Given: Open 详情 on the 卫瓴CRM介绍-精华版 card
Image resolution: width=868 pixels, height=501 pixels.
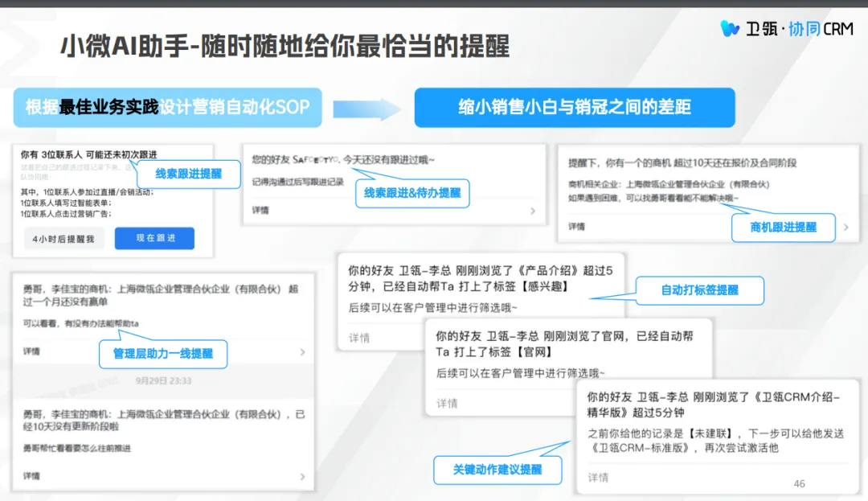Looking at the screenshot, I should point(598,478).
